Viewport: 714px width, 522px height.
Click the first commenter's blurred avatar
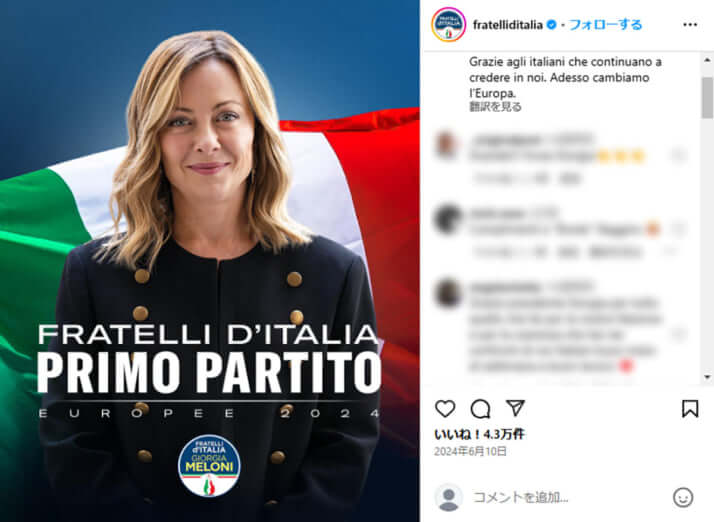(447, 145)
